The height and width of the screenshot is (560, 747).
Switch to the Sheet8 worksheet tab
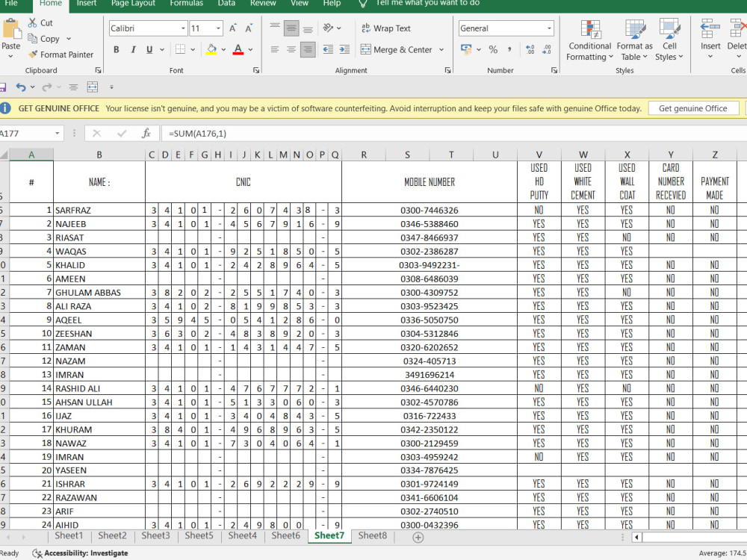(x=373, y=535)
